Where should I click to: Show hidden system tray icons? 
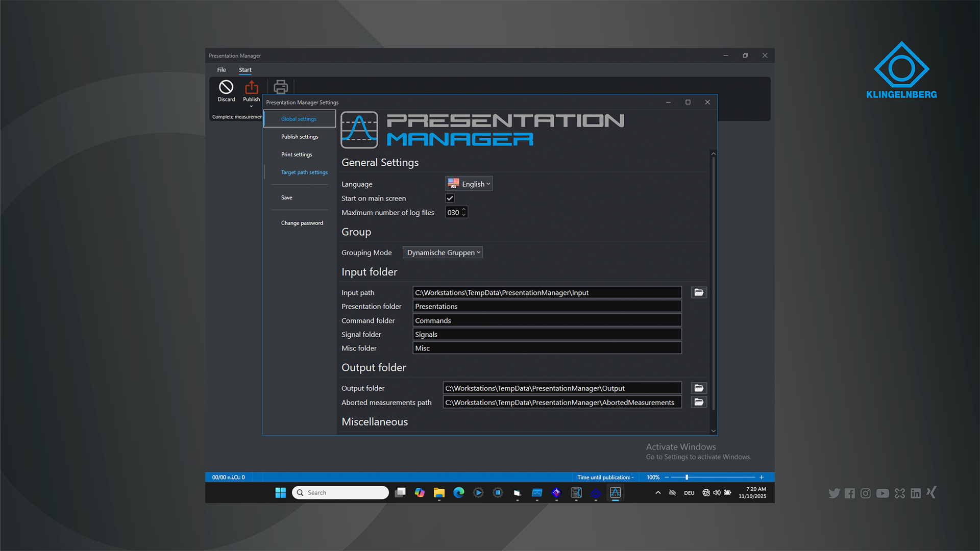658,493
